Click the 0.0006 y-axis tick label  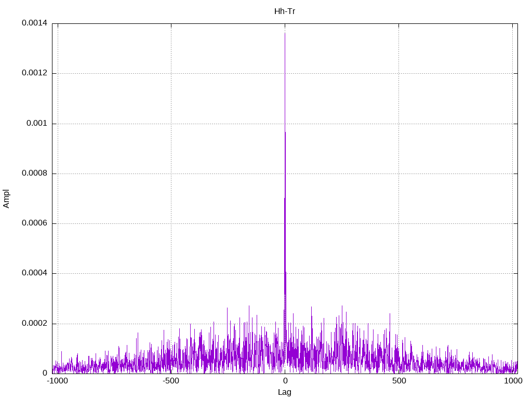(x=35, y=223)
